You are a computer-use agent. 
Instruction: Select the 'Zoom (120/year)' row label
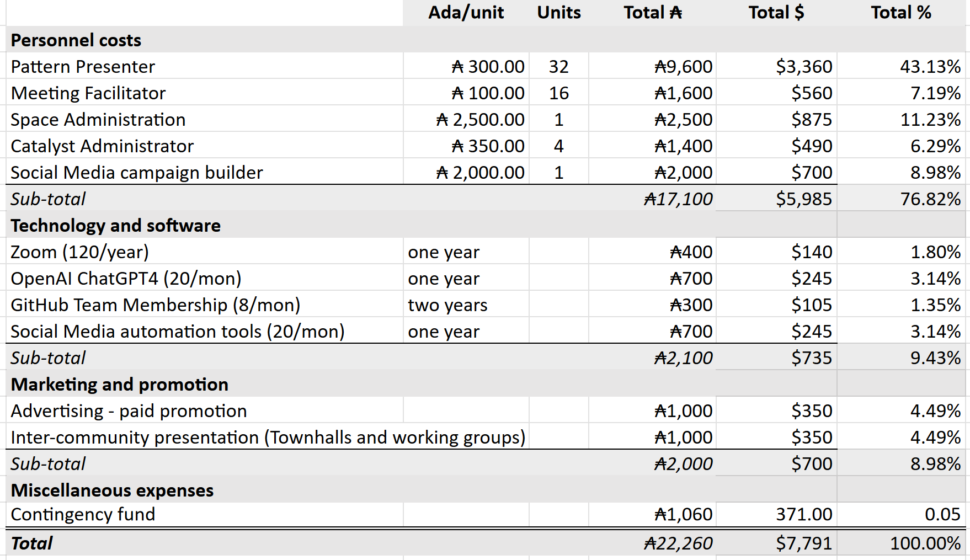pos(80,252)
